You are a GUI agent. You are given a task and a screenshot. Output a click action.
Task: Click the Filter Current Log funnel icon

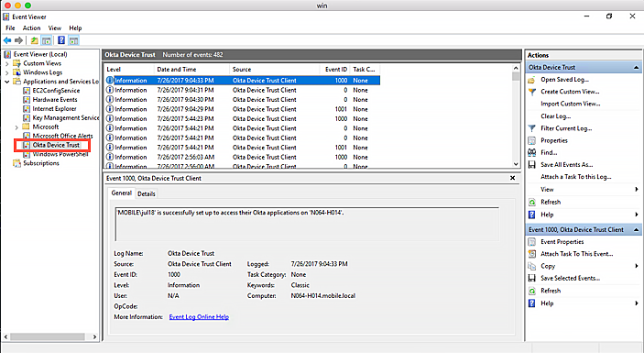(x=532, y=128)
